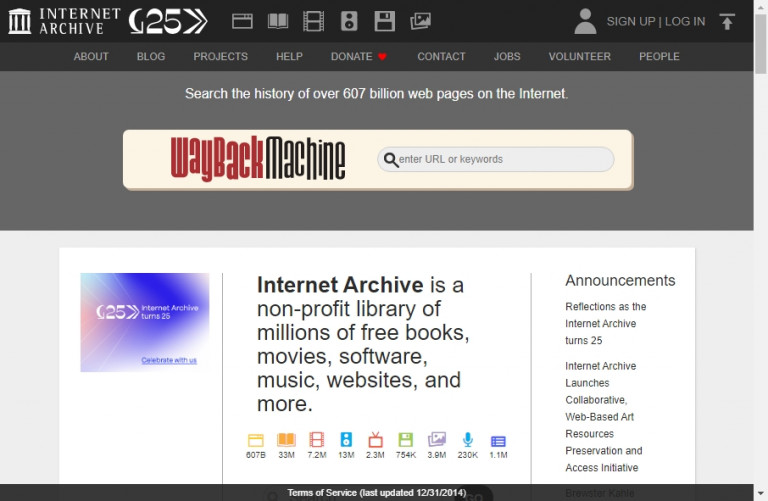
Task: Open the Video film icon in top bar
Action: tap(313, 22)
